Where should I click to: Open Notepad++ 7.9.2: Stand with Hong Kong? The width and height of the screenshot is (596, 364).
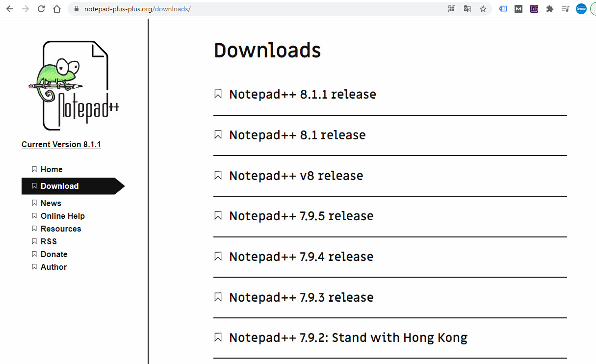(x=348, y=338)
